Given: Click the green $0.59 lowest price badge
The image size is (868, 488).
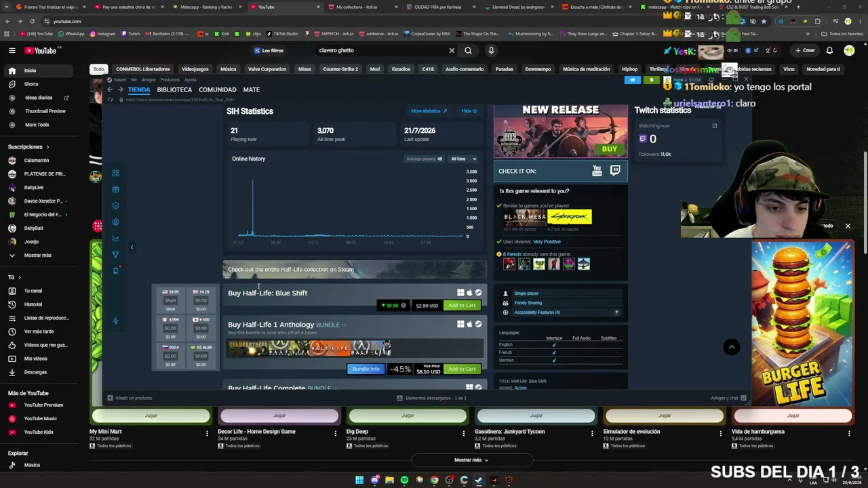Looking at the screenshot, I should pos(393,305).
